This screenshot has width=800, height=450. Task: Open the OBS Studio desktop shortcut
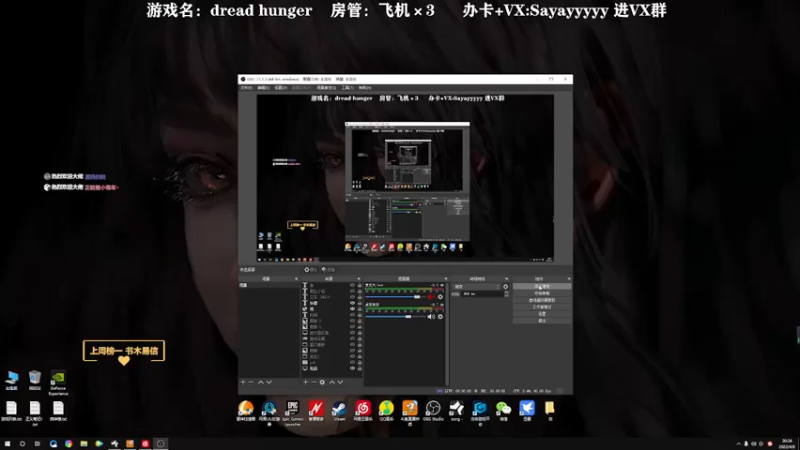click(x=433, y=411)
